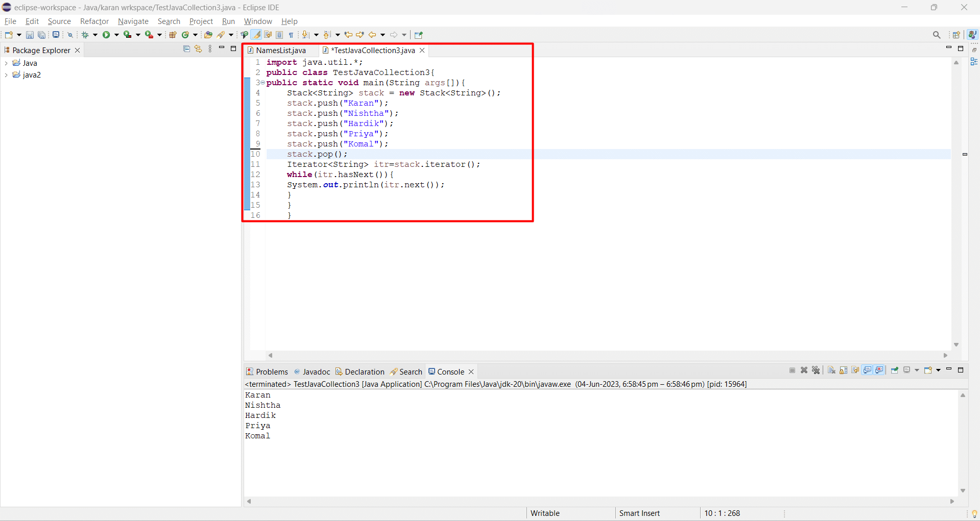
Task: Click the Previous Annotation icon
Action: (327, 35)
